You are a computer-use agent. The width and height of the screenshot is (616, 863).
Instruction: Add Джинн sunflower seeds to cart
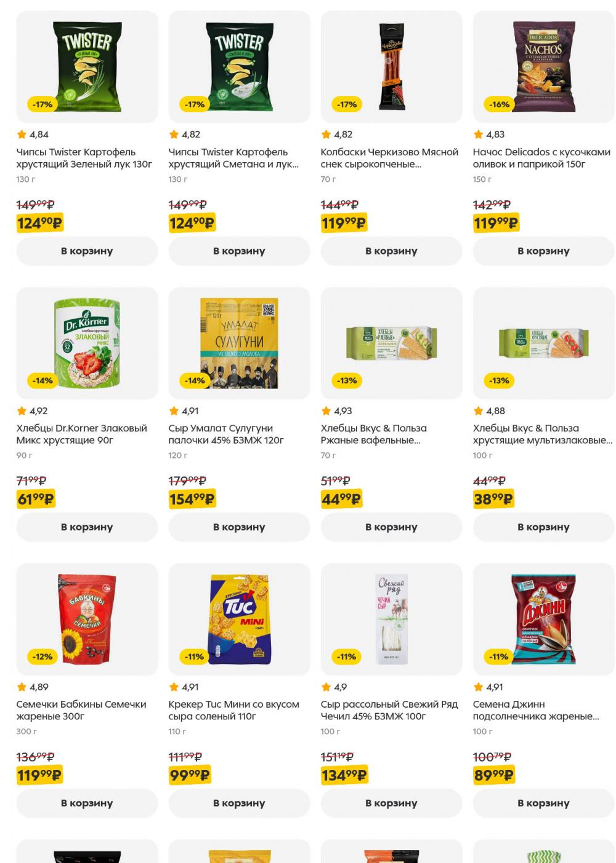(x=543, y=803)
